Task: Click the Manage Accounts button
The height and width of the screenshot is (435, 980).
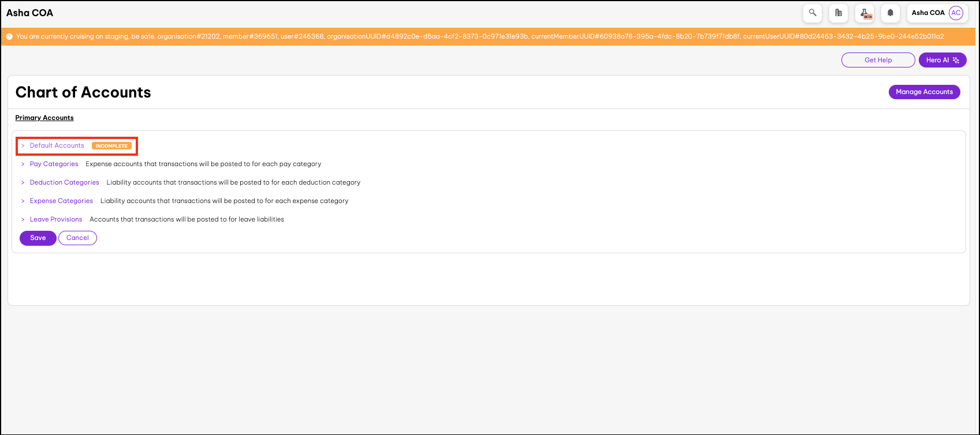Action: pyautogui.click(x=924, y=92)
